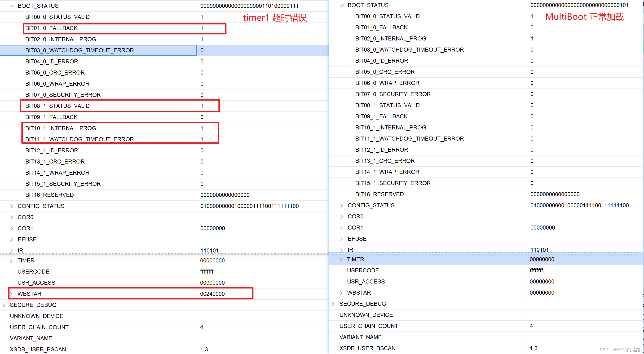Viewport: 644px width, 354px height.
Task: Collapse BOOT_STATUS in left panel
Action: click(x=12, y=6)
